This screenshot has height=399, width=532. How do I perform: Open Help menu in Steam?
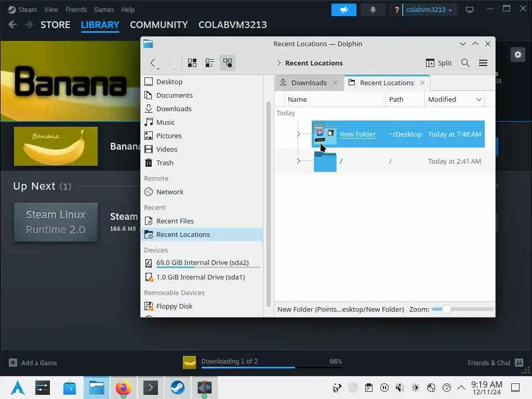(x=128, y=9)
